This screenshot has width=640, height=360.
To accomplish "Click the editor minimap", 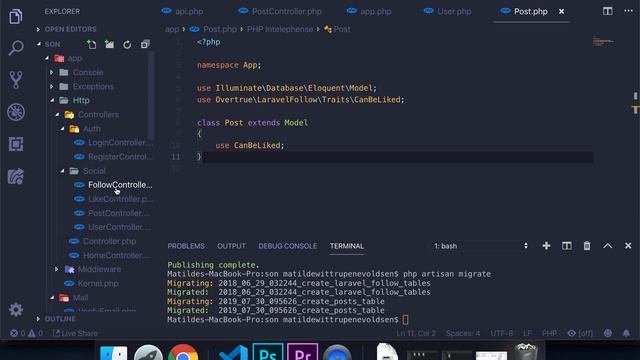I will [x=603, y=41].
